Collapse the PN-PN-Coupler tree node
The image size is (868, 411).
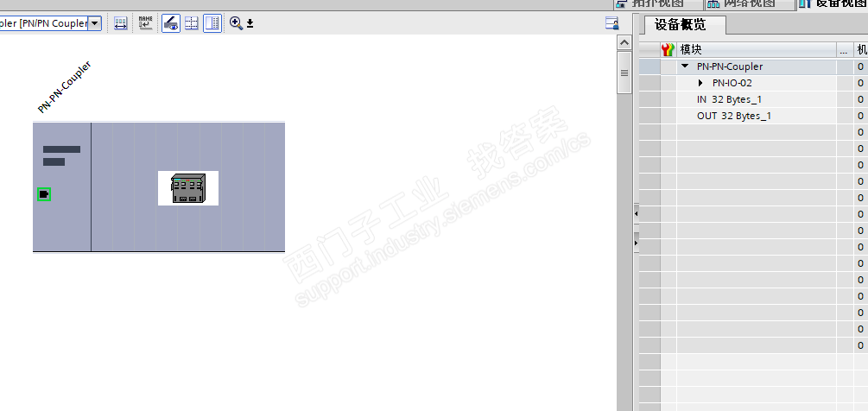685,66
